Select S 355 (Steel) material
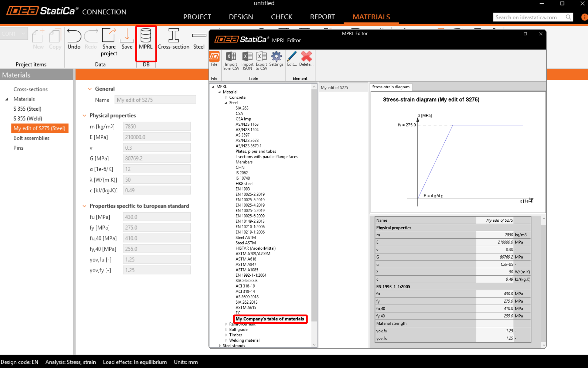This screenshot has width=588, height=368. 27,109
